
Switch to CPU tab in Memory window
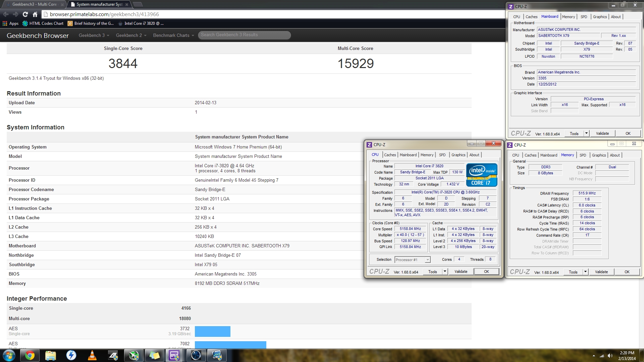tap(516, 155)
